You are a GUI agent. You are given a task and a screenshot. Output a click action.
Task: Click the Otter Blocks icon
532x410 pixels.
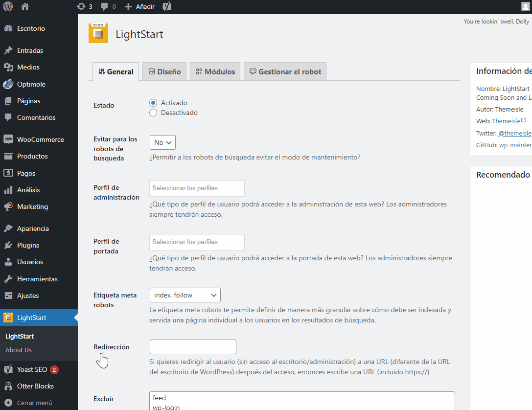pos(8,386)
